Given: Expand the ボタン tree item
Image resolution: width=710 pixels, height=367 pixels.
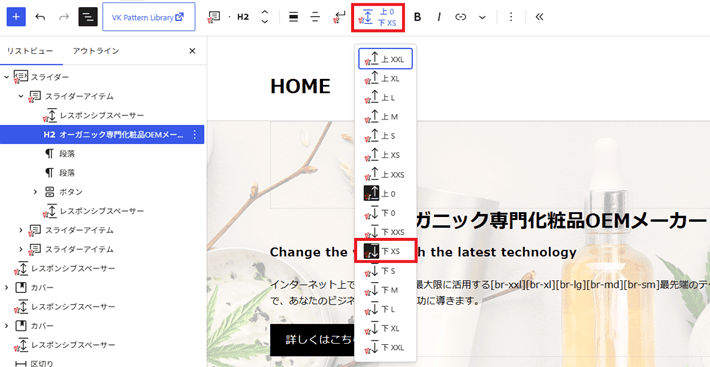Looking at the screenshot, I should (x=35, y=192).
